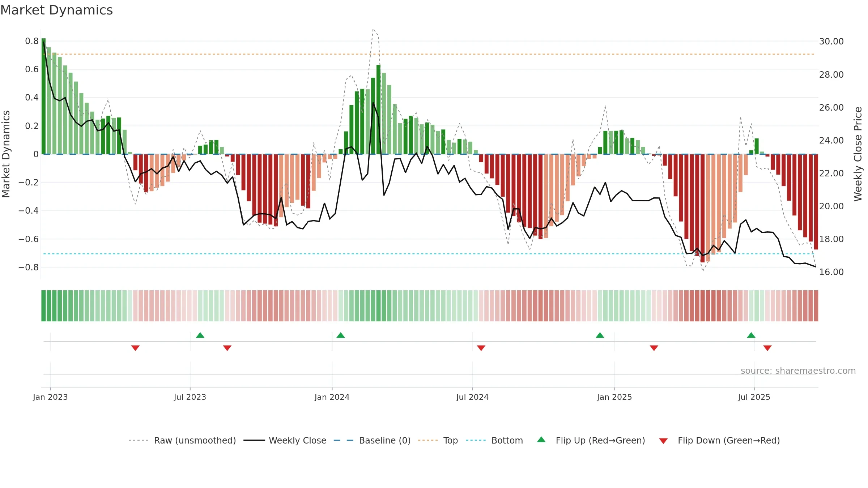Click the vertical Market Dynamics left axis title

[x=6, y=154]
